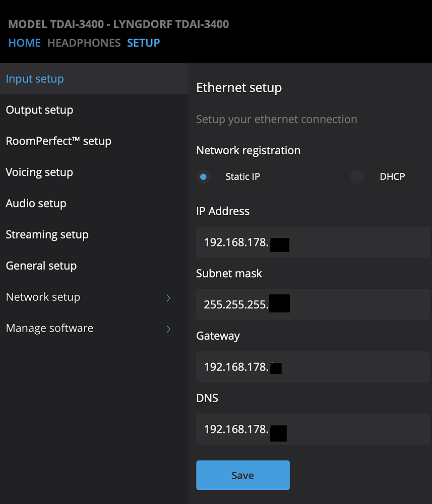This screenshot has width=432, height=504.
Task: Go to Output setup
Action: pyautogui.click(x=39, y=110)
